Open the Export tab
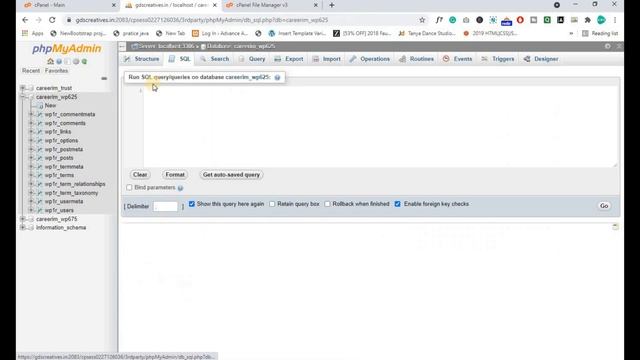The height and width of the screenshot is (360, 640). pos(289,59)
